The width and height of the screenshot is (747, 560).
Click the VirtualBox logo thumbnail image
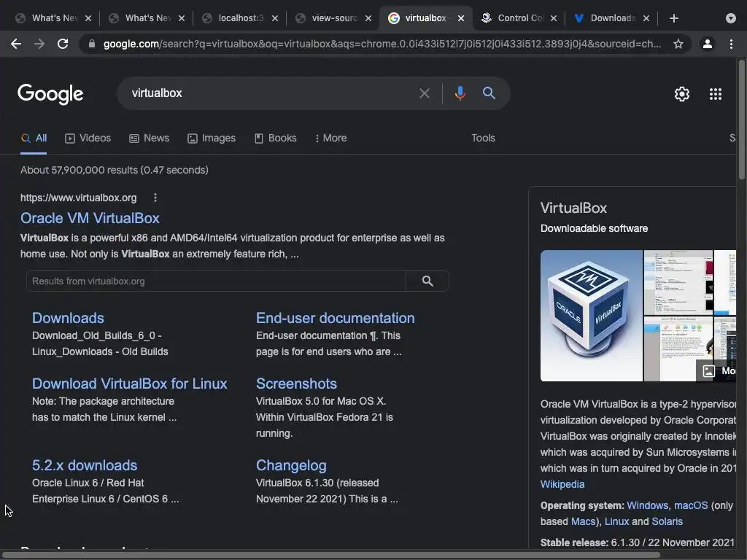point(591,315)
